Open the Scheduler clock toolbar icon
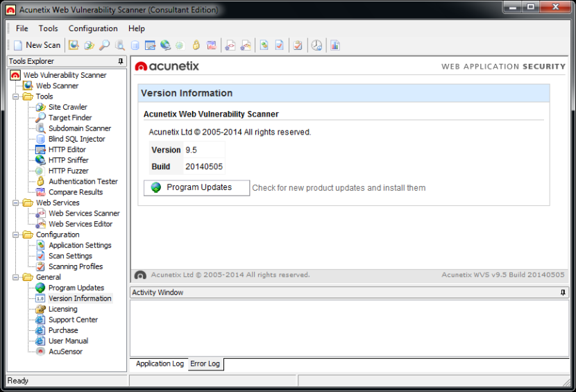576x392 pixels. tap(316, 45)
